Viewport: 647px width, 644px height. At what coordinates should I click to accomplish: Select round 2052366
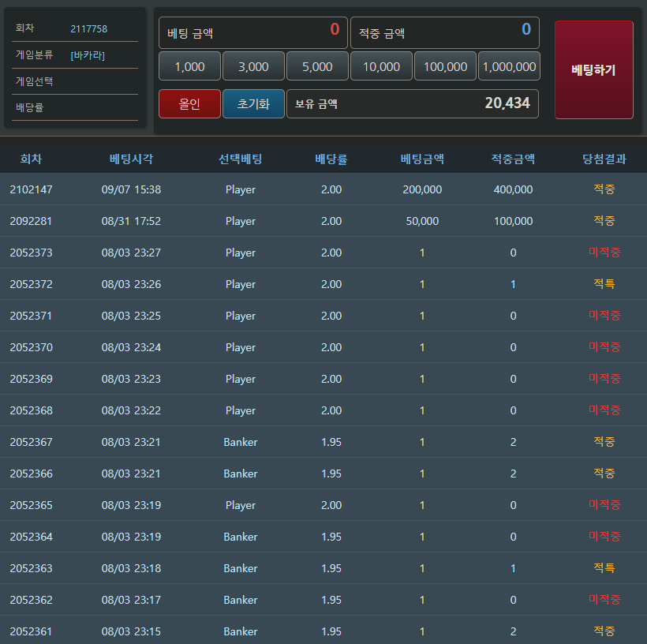coord(31,474)
